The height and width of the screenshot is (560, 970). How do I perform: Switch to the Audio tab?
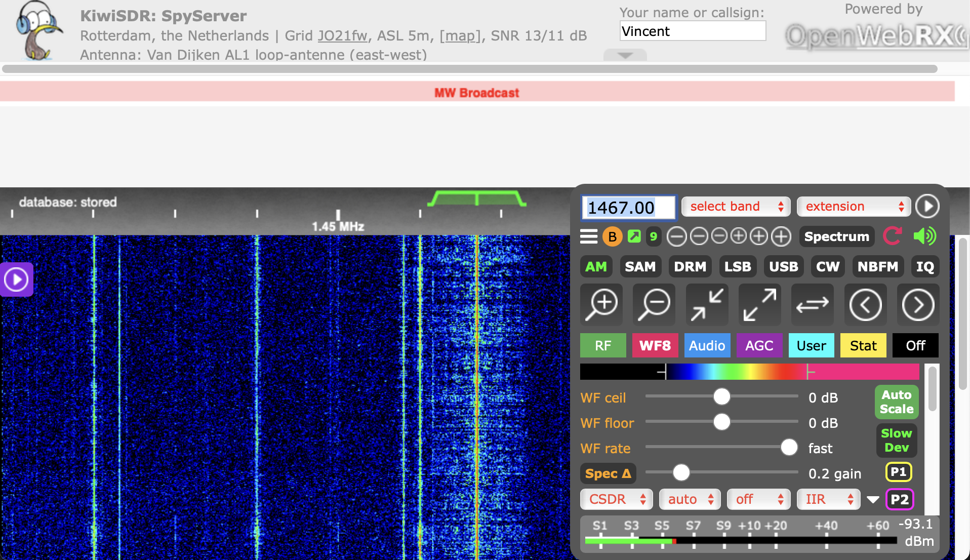pyautogui.click(x=707, y=346)
